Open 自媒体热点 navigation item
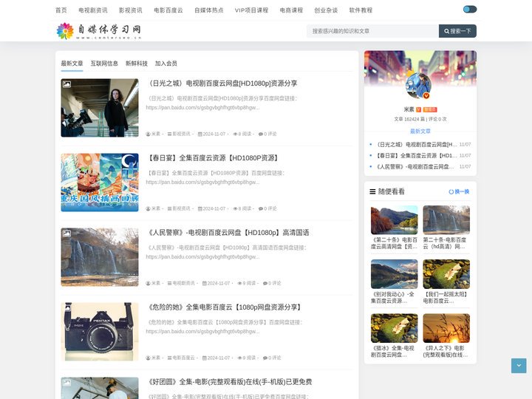This screenshot has height=399, width=532. pyautogui.click(x=209, y=10)
